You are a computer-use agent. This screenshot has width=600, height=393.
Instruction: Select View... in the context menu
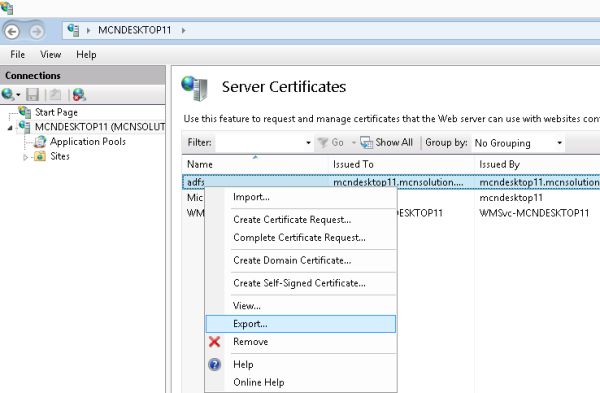pos(301,306)
